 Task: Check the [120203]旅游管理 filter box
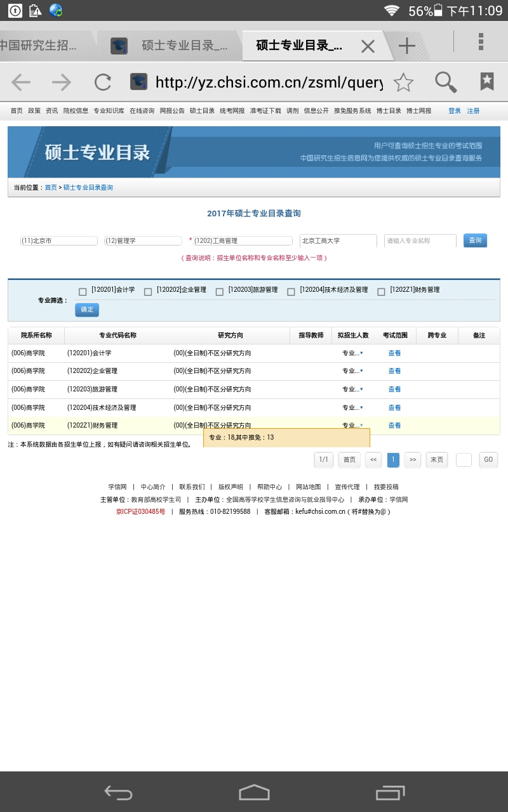219,292
